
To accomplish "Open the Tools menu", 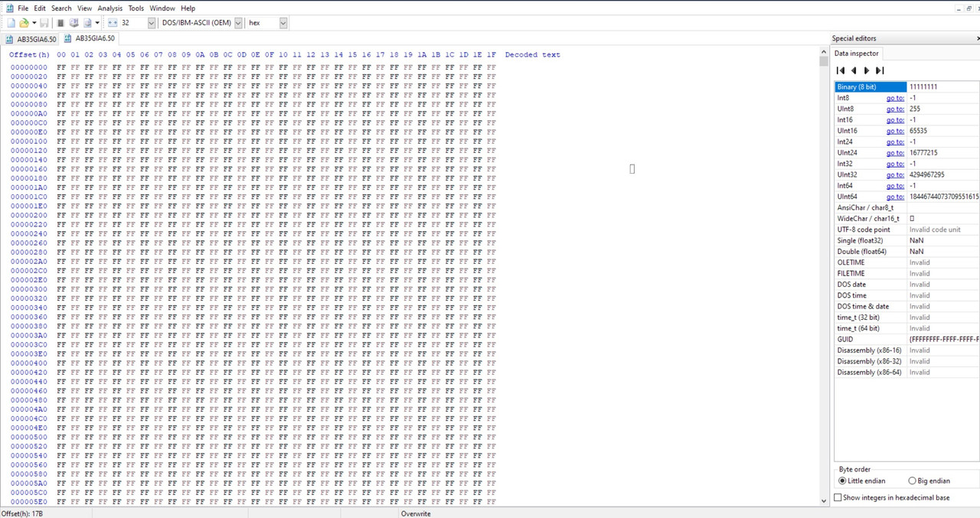I will [x=136, y=8].
